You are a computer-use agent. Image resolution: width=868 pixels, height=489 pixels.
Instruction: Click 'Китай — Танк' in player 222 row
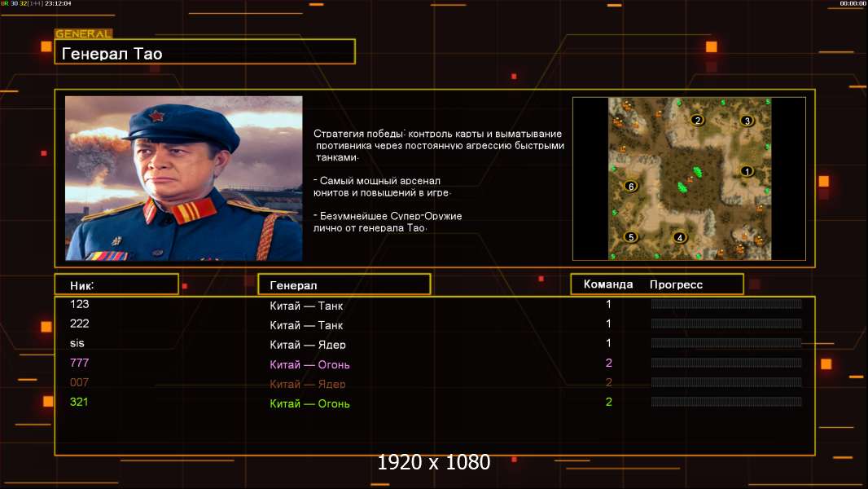point(306,325)
